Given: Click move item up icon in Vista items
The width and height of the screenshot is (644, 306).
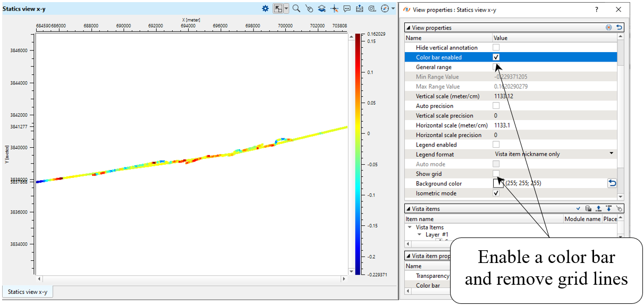Looking at the screenshot, I should (598, 209).
